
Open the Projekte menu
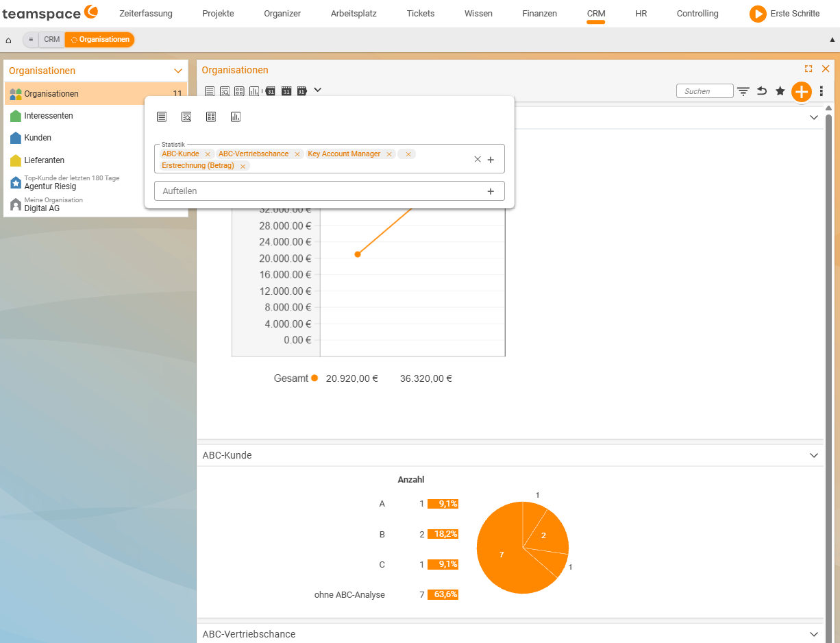(x=218, y=14)
